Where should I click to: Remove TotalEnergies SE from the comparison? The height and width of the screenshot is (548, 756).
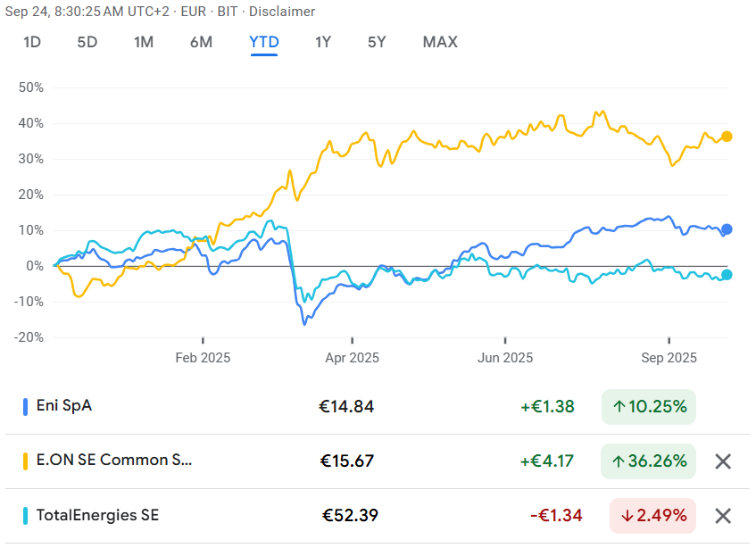click(723, 516)
